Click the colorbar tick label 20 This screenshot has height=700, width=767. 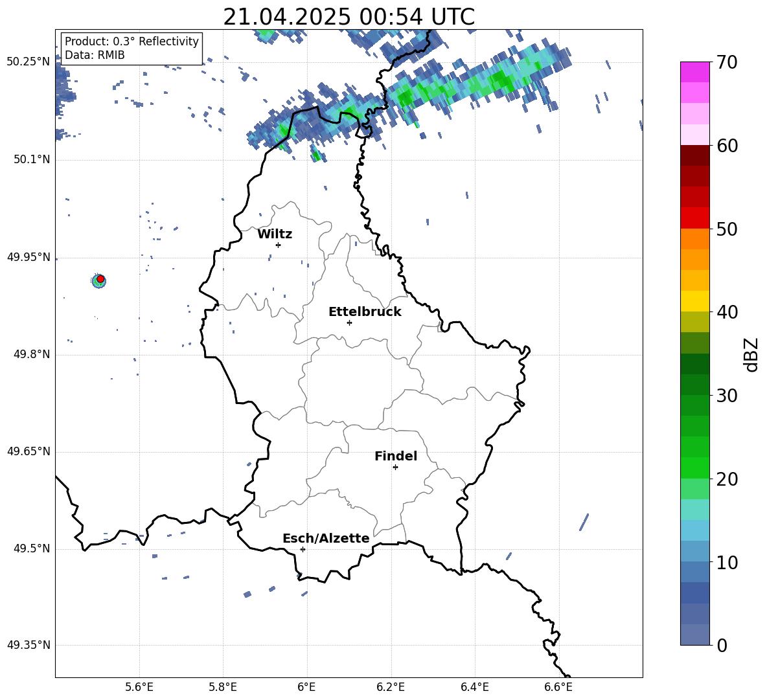point(727,479)
